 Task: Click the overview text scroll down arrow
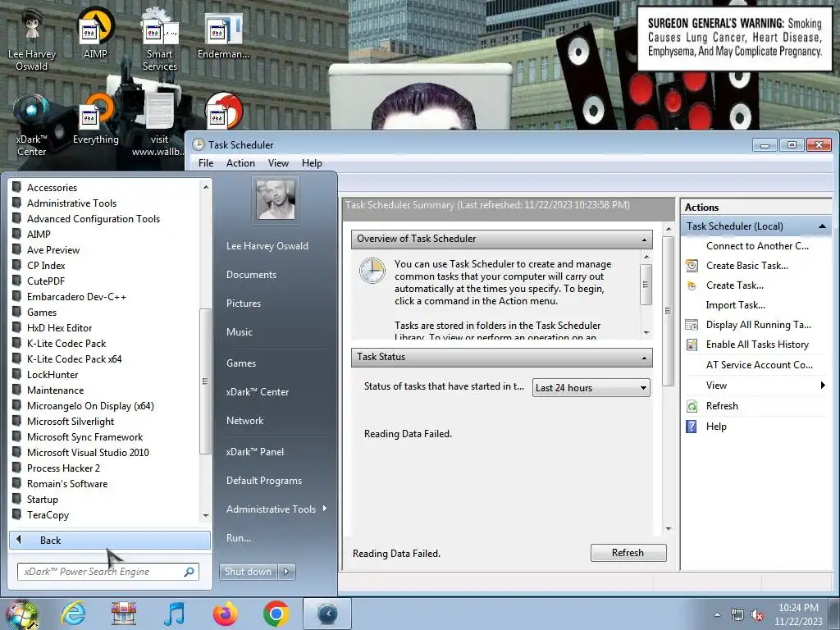(x=646, y=333)
